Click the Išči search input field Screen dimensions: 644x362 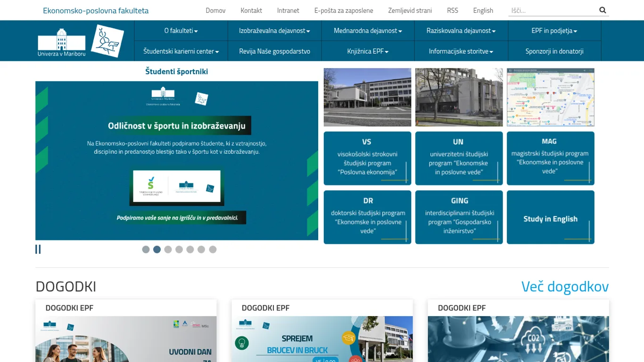[x=552, y=10]
